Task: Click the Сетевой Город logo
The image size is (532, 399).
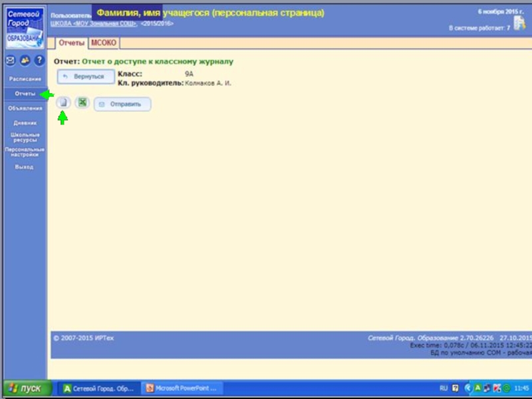Action: click(x=24, y=27)
